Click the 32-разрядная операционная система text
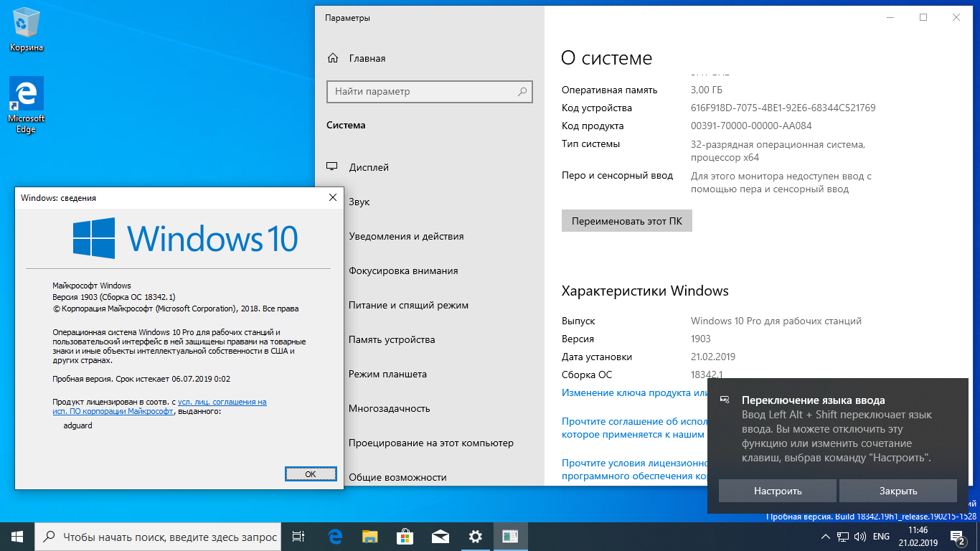The width and height of the screenshot is (980, 551). click(778, 151)
